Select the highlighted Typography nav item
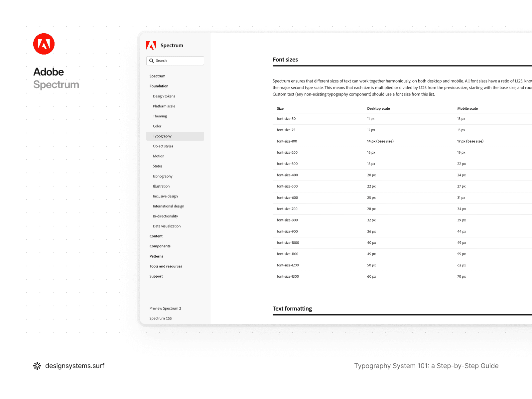Viewport: 532px width, 399px height. coord(175,136)
